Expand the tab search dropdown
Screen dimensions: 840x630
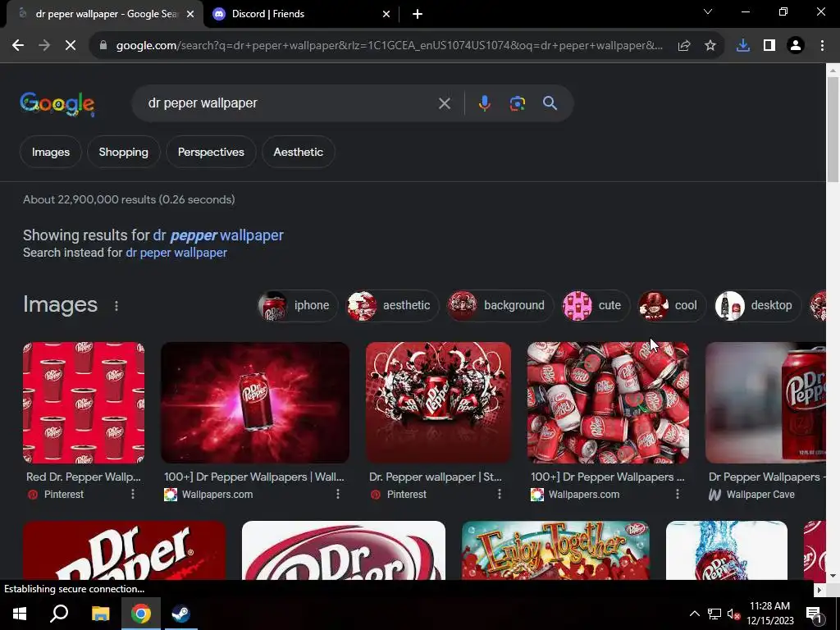[708, 11]
